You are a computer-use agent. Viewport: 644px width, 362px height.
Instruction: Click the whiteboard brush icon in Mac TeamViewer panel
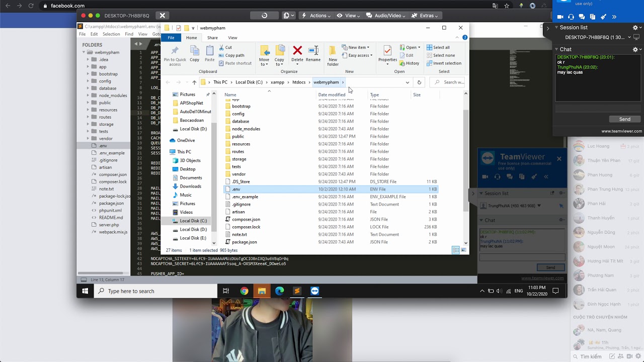point(603,17)
